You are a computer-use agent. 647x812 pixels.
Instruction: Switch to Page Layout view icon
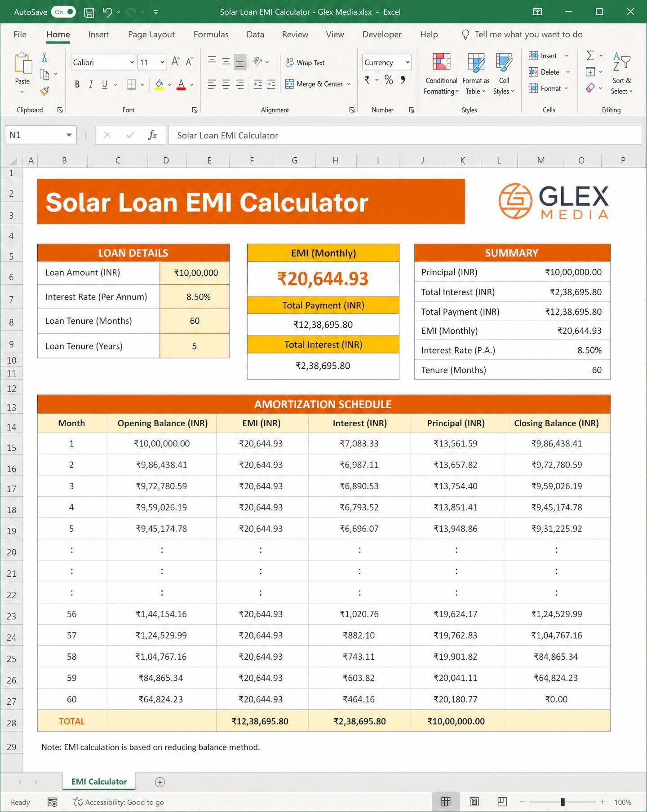pyautogui.click(x=474, y=802)
